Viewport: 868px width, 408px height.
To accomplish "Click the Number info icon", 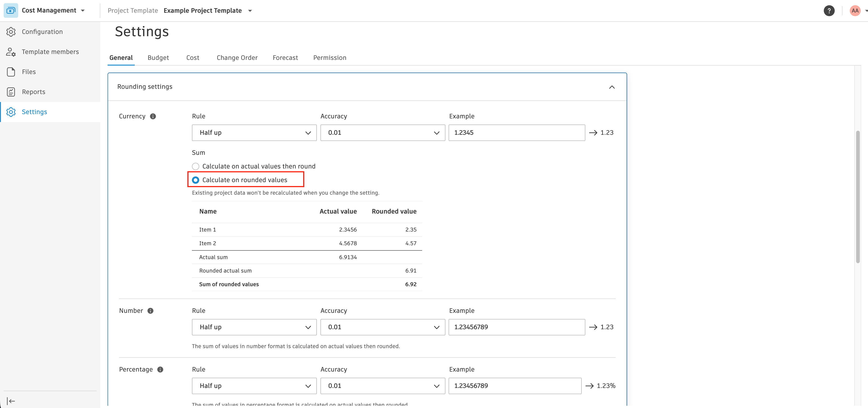I will pos(151,311).
